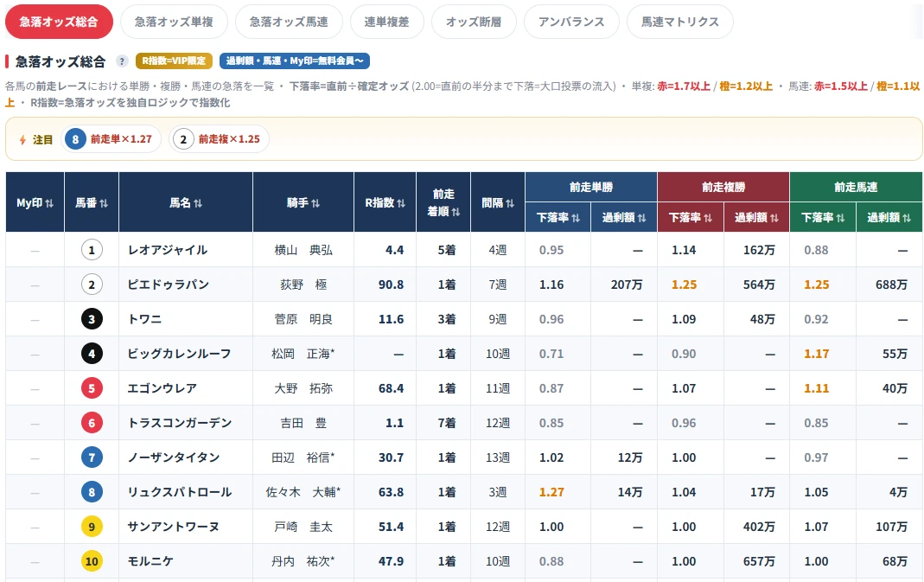Viewport: 924px width, 582px height.
Task: Open the オッズ断層 tab
Action: pyautogui.click(x=474, y=22)
